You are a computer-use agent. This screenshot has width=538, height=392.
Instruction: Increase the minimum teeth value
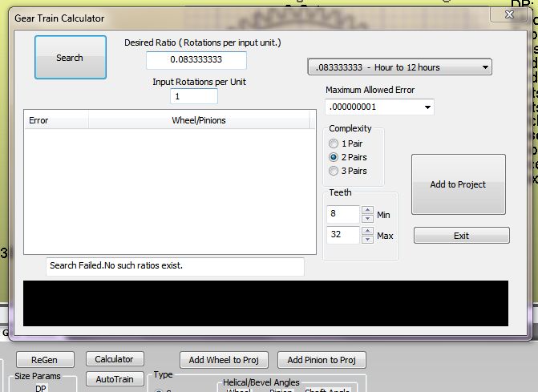[x=367, y=211]
